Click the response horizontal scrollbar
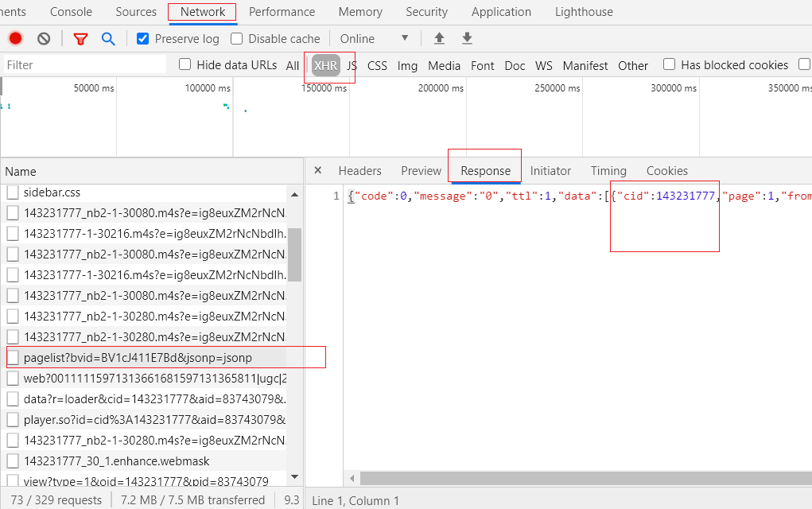This screenshot has width=812, height=509. coord(581,478)
